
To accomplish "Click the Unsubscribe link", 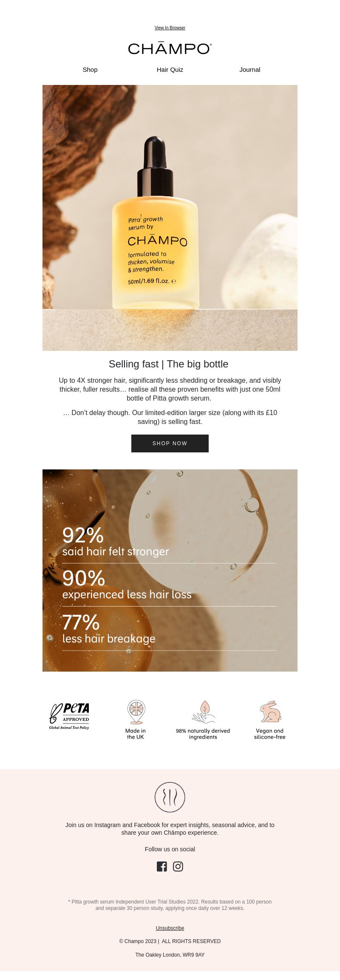I will [170, 928].
